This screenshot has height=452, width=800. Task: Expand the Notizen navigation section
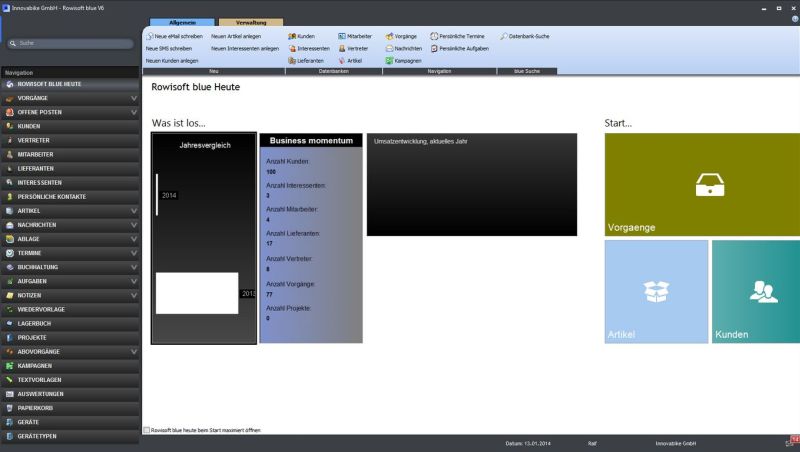pos(134,295)
